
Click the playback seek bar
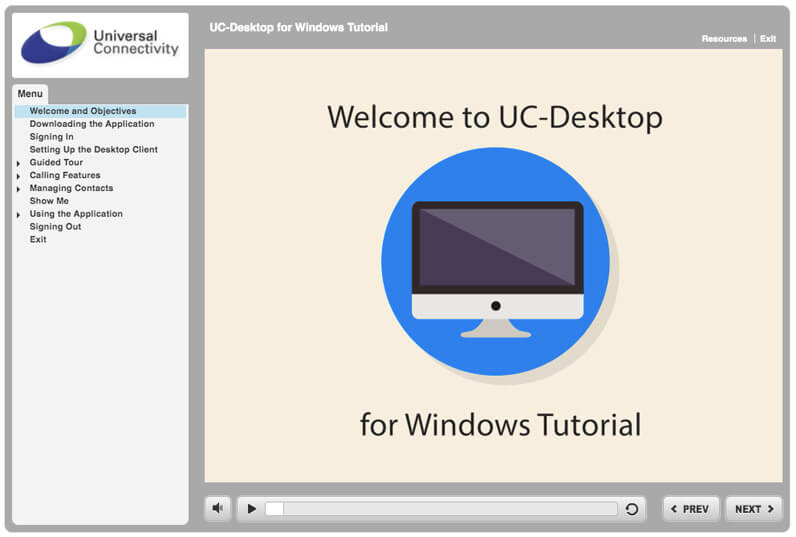(x=441, y=509)
